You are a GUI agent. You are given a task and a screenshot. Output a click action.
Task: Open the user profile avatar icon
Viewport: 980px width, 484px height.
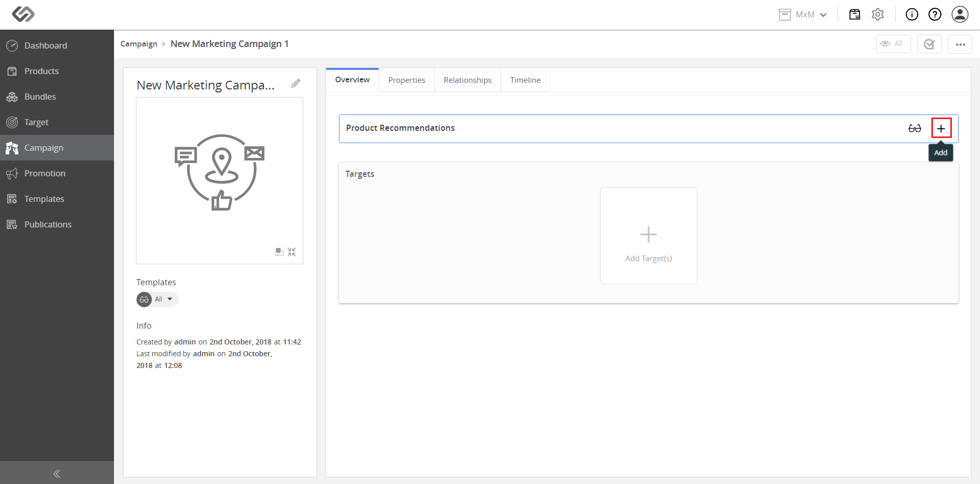pyautogui.click(x=960, y=14)
